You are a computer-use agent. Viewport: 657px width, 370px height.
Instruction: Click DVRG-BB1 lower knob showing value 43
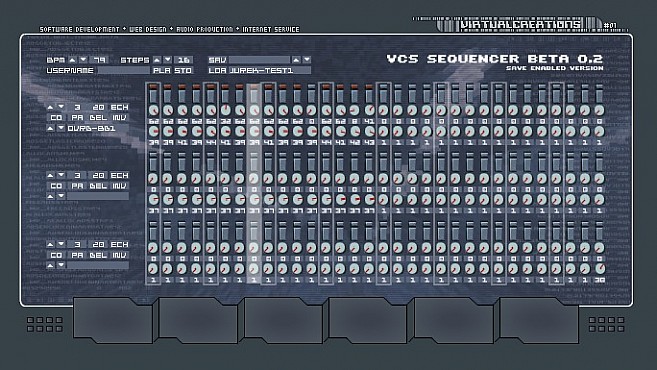[x=369, y=132]
